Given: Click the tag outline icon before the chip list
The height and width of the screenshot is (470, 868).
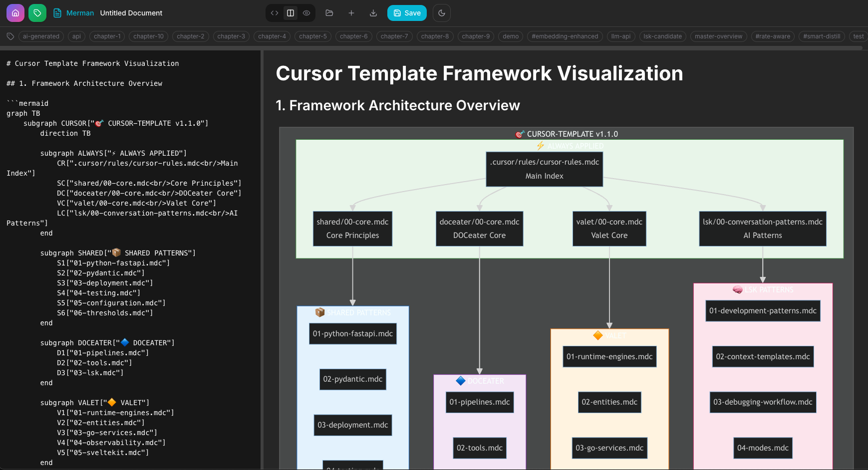Looking at the screenshot, I should coord(10,36).
